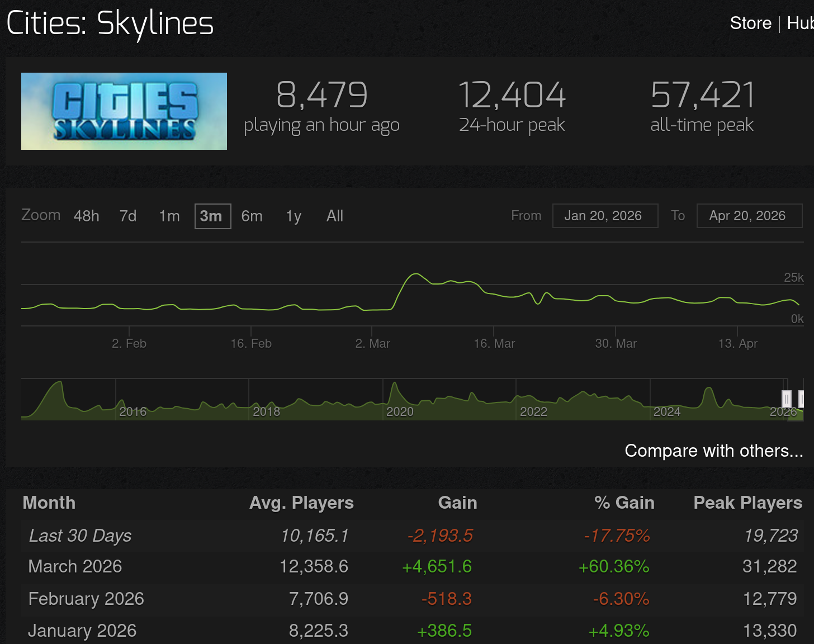Screen dimensions: 814x644
Task: Click the March peak on player chart
Action: [415, 274]
